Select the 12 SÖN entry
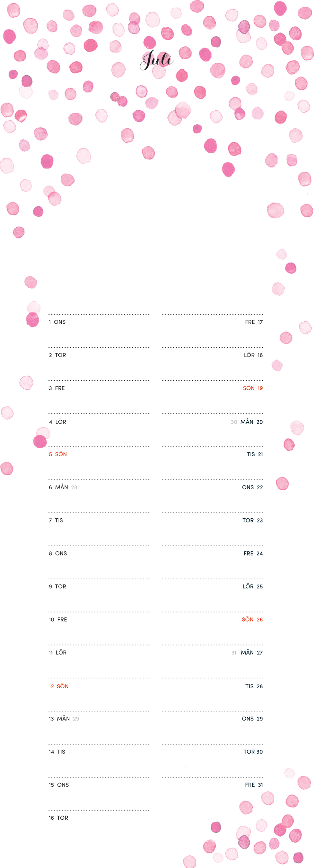 59,686
